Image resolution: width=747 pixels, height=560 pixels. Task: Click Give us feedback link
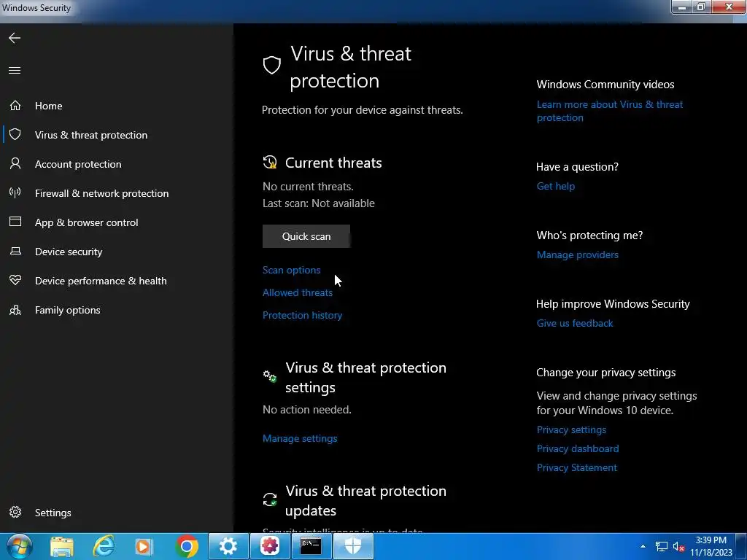[x=575, y=323]
